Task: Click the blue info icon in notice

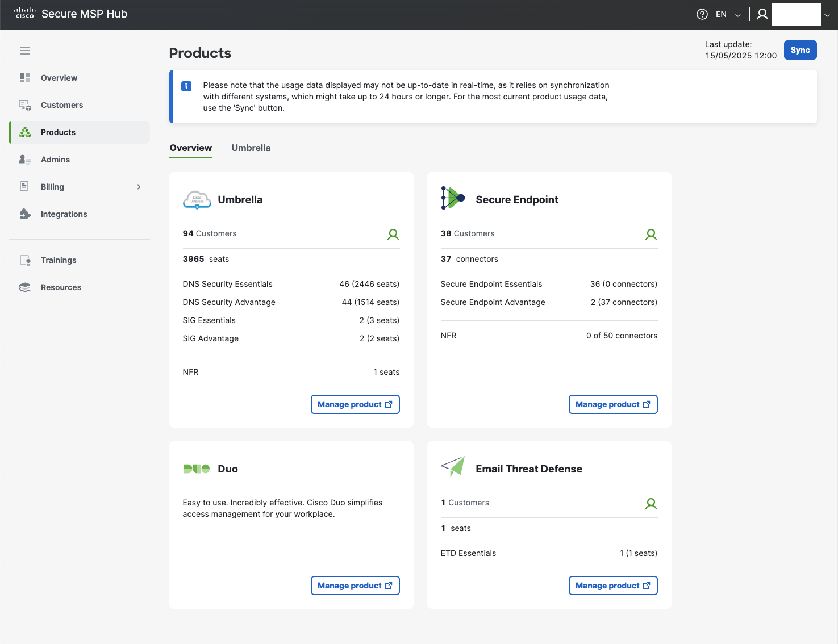Action: pyautogui.click(x=186, y=86)
